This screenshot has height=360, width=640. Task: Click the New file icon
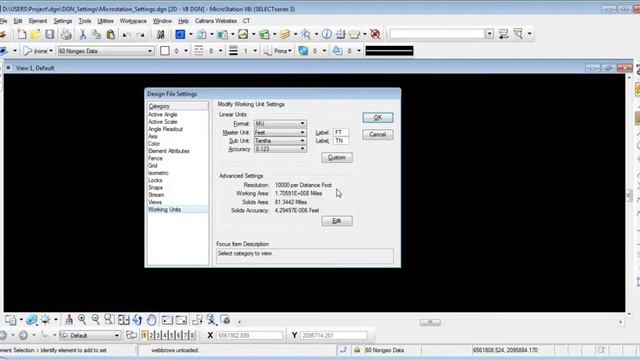point(22,34)
